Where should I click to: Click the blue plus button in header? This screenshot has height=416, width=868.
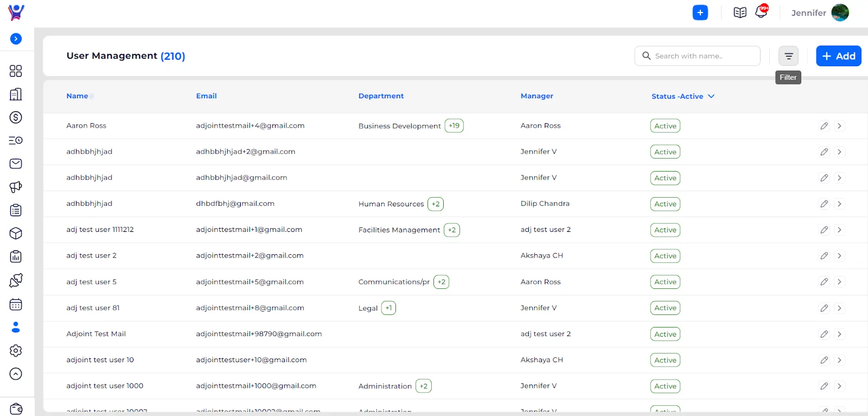click(700, 12)
